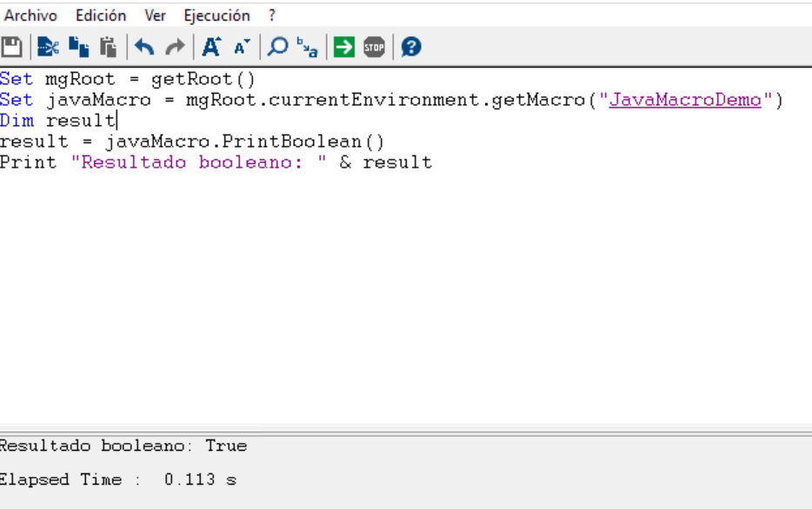Image resolution: width=812 pixels, height=509 pixels.
Task: Click output line 'Resultado booleano: True'
Action: [x=123, y=446]
